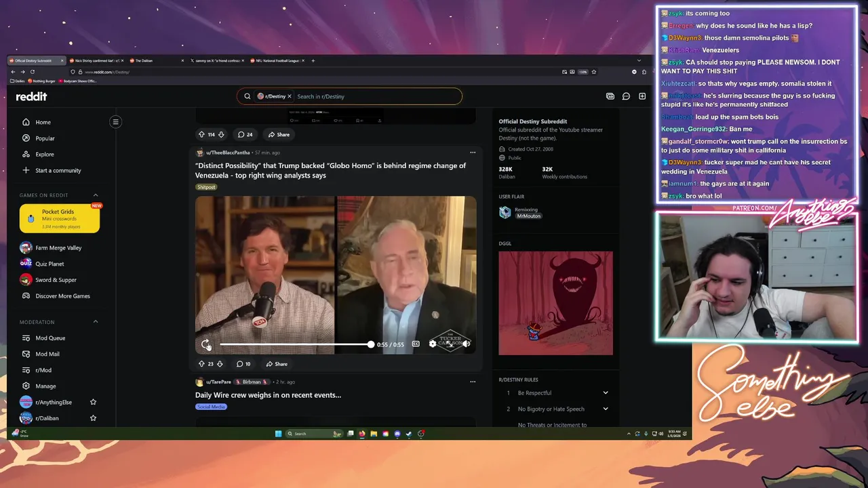This screenshot has height=488, width=868.
Task: Upvote the Globo Homo Venezuela post
Action: coord(201,364)
